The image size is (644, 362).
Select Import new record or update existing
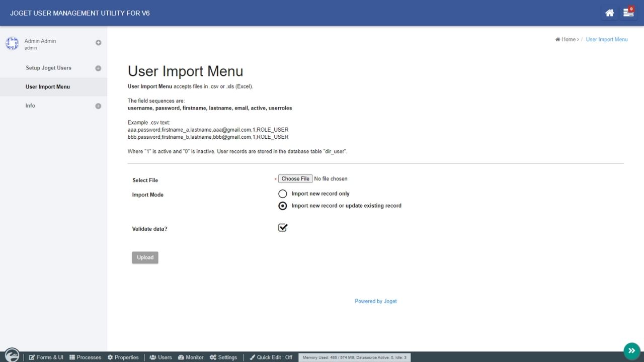283,206
